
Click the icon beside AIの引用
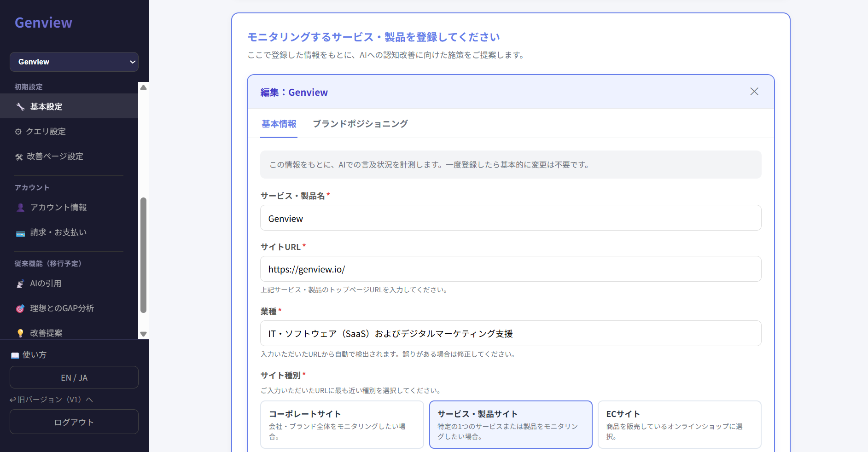pos(20,284)
